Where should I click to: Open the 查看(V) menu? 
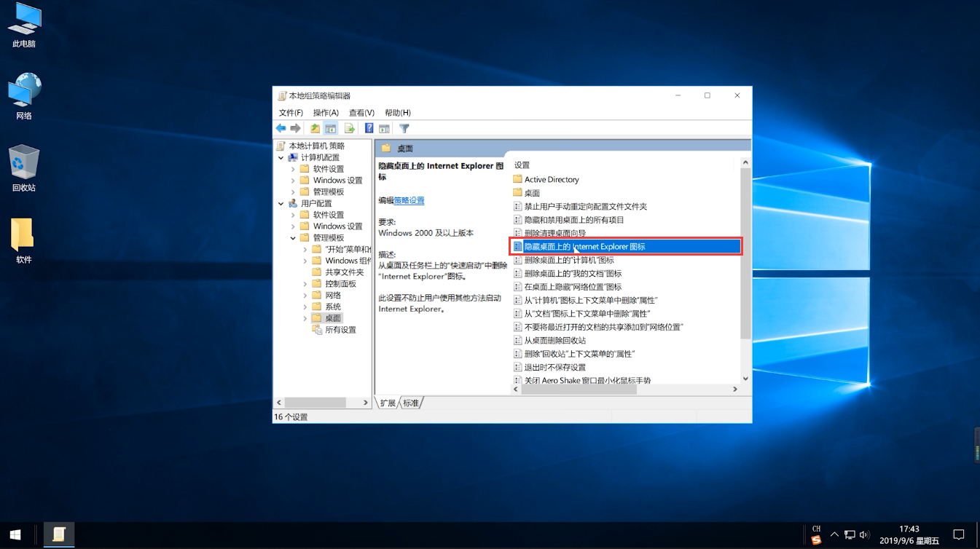[x=361, y=113]
